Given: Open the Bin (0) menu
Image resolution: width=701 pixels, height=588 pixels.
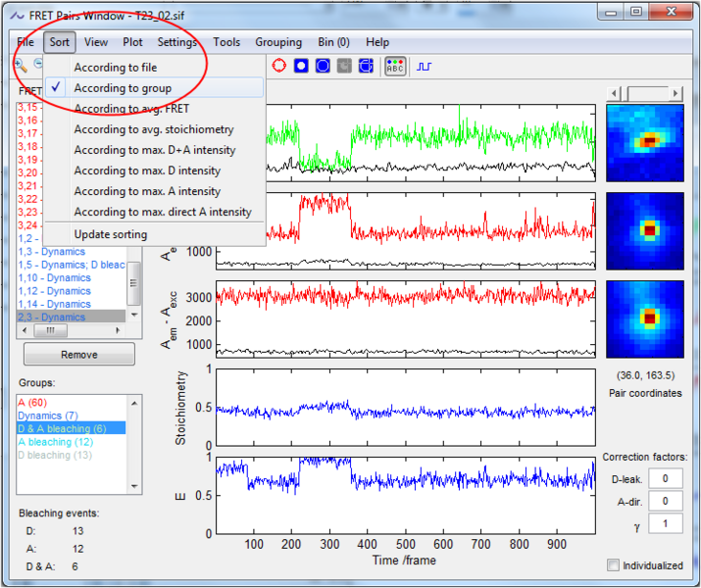Looking at the screenshot, I should point(333,42).
